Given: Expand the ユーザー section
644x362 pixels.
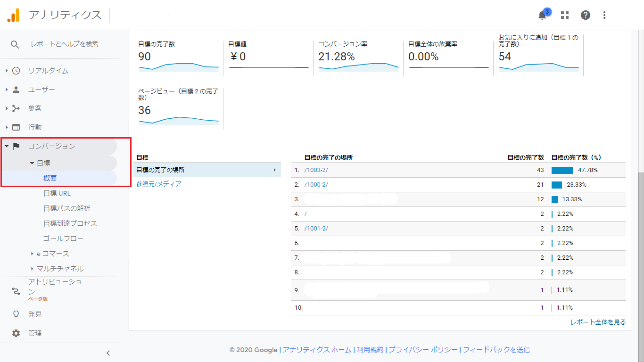Looking at the screenshot, I should point(7,90).
